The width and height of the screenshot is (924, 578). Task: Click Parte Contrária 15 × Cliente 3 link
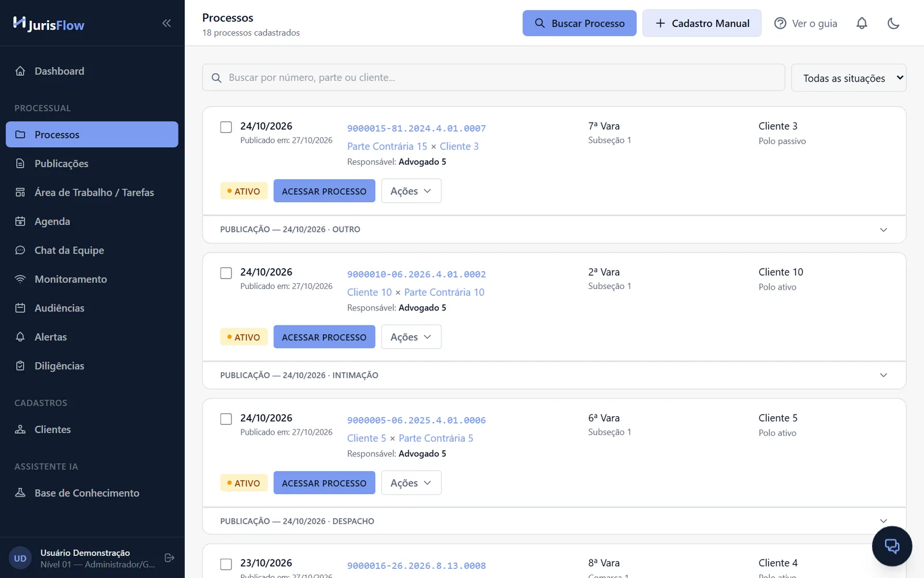pos(413,146)
